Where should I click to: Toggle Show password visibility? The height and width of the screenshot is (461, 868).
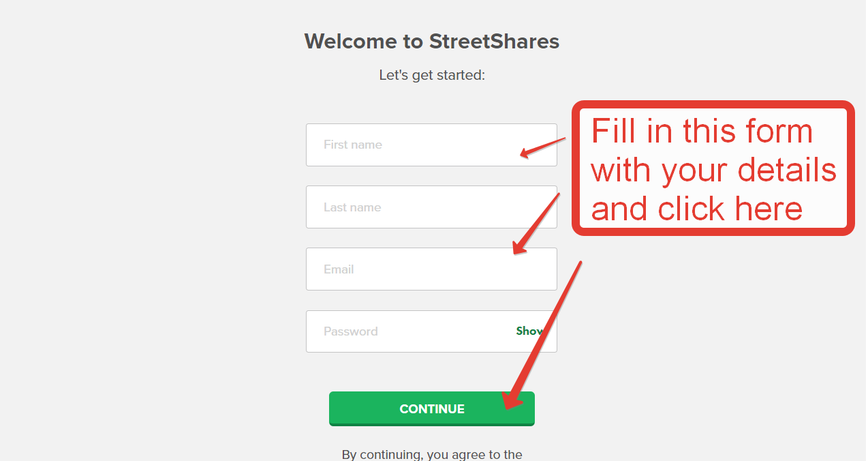coord(529,331)
